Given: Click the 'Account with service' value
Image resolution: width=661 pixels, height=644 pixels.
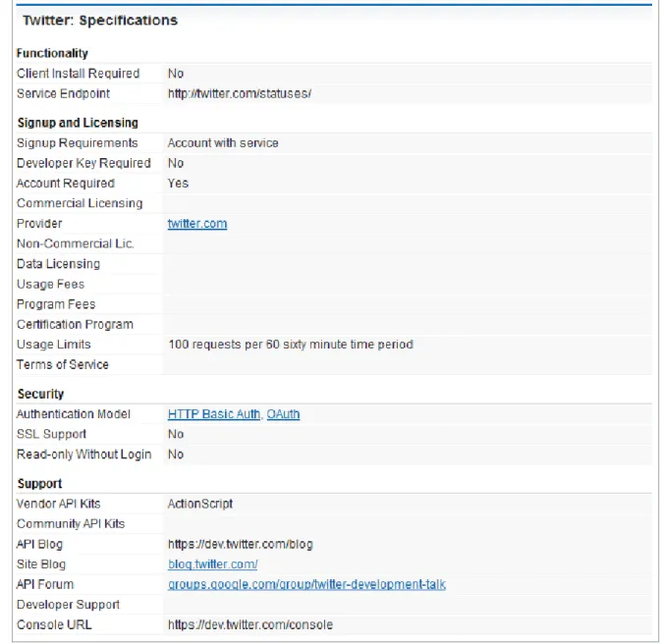Looking at the screenshot, I should point(223,143).
